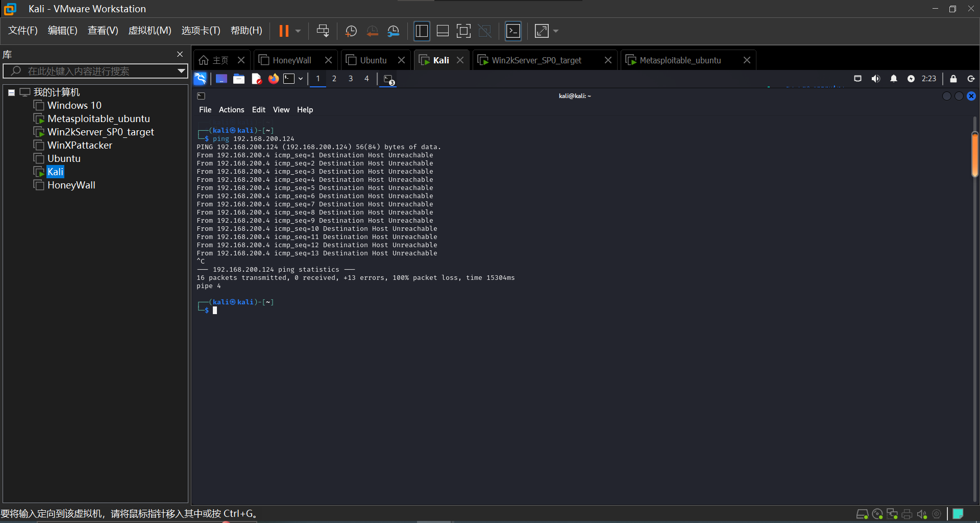Switch to the Ubuntu tab

point(373,60)
